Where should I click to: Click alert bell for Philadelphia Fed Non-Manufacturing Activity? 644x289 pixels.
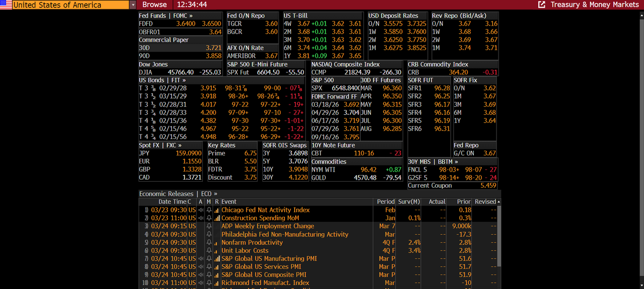click(x=209, y=234)
